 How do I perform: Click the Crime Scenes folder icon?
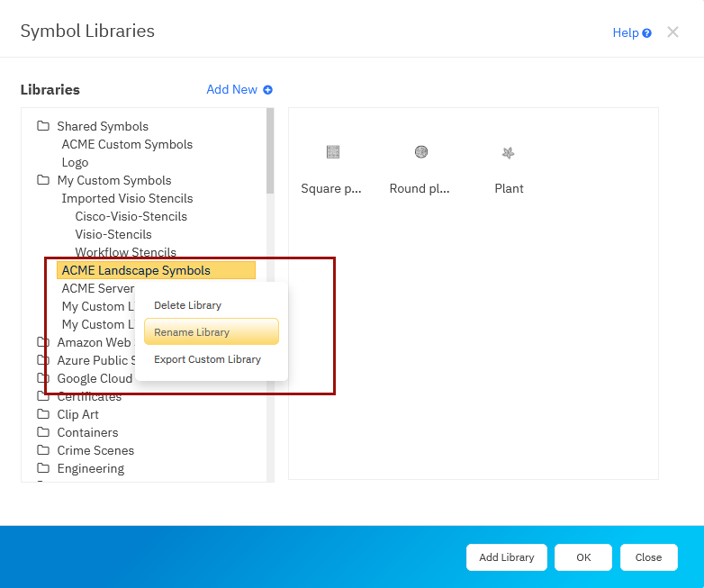[43, 450]
